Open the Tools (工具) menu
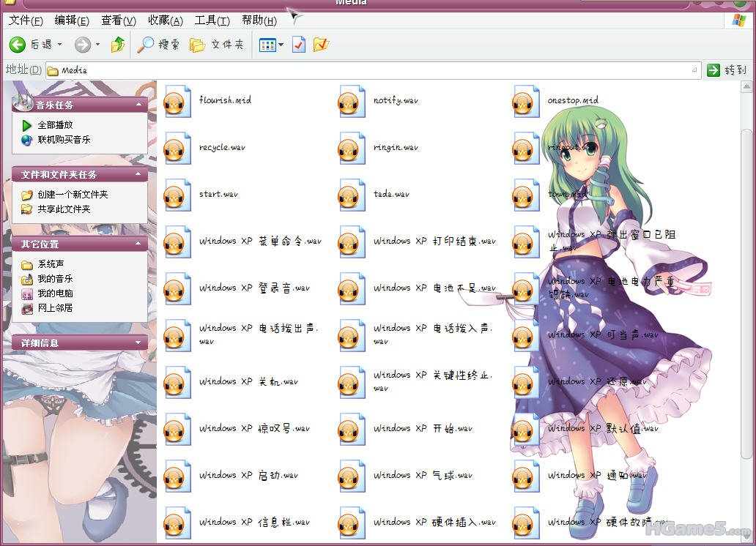 click(212, 20)
